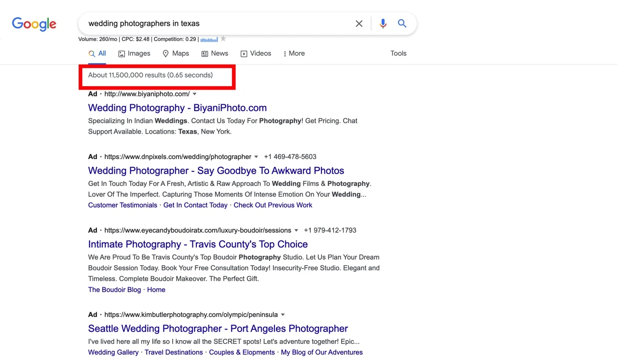
Task: Clear the search box with X icon
Action: pyautogui.click(x=359, y=23)
